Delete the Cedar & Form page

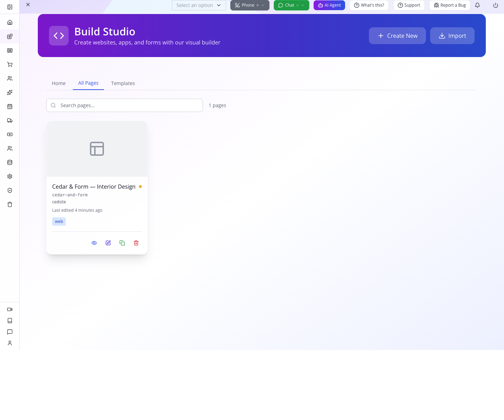(136, 243)
